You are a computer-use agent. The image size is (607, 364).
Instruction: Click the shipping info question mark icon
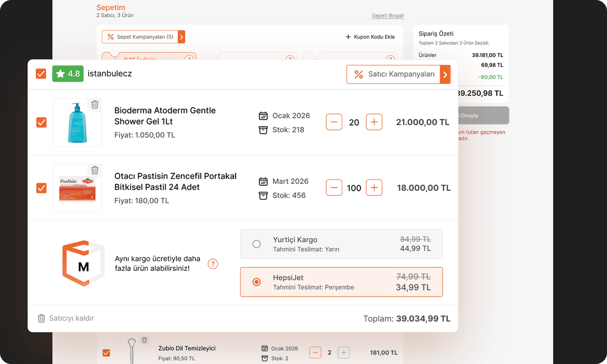213,264
